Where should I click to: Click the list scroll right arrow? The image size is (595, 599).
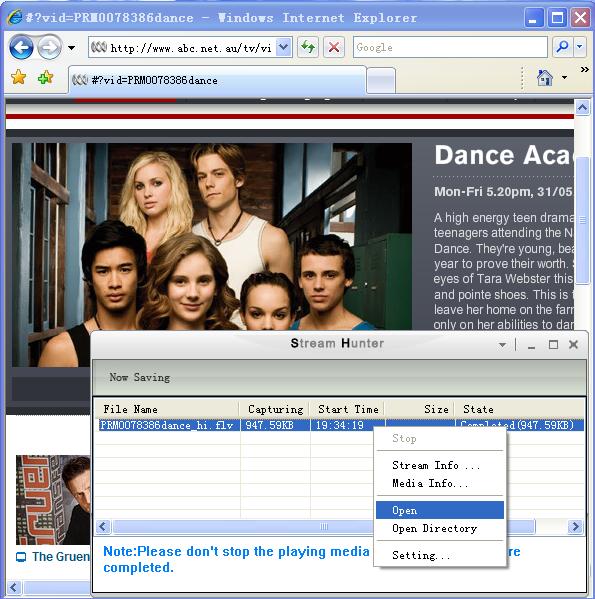(x=575, y=527)
